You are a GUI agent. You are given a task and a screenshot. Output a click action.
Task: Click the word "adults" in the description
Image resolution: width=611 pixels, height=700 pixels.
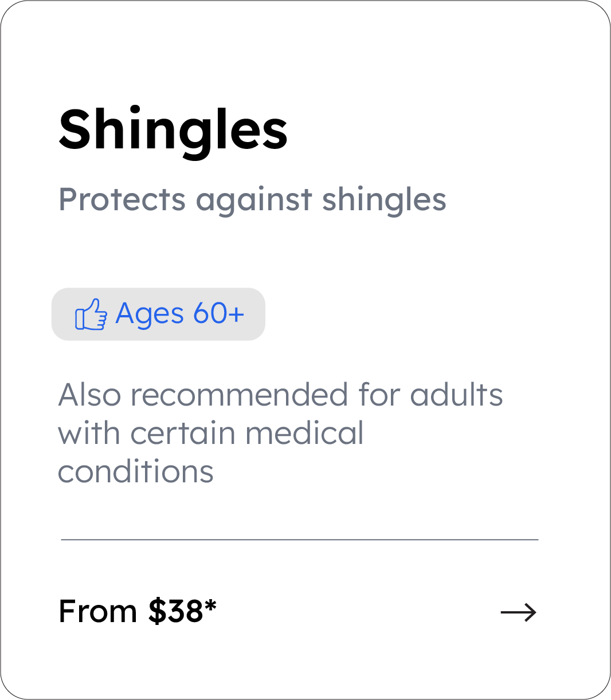pos(456,395)
